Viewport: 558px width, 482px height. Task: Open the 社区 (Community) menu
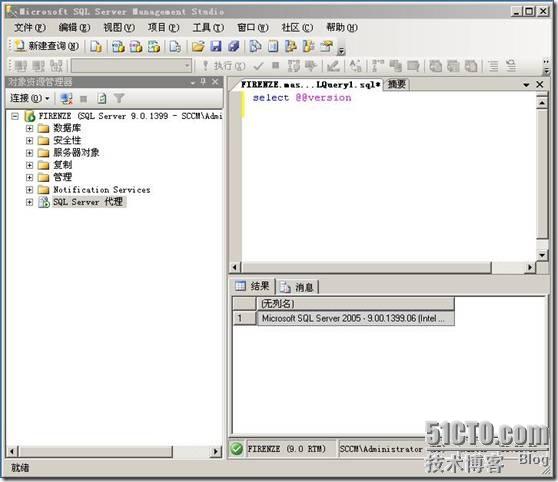pos(297,27)
